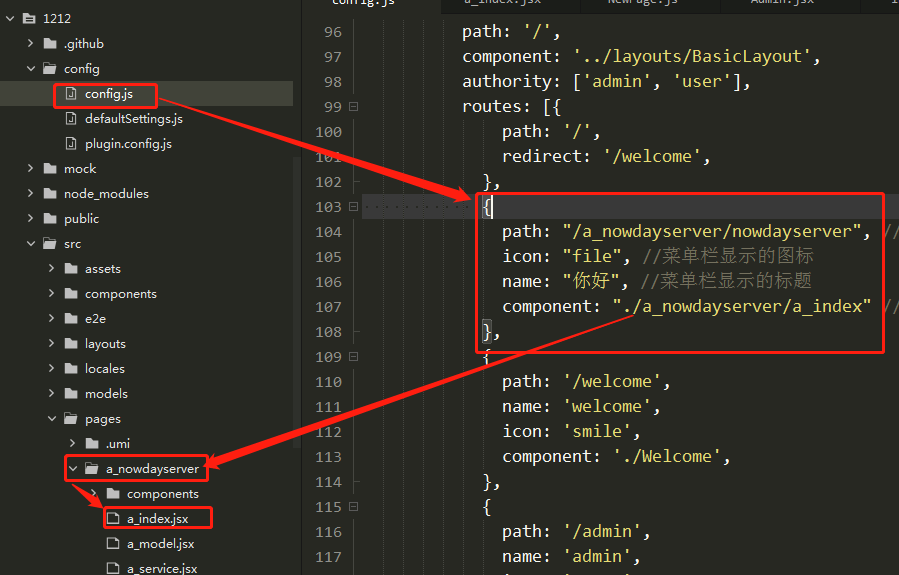
Task: Click the icon: 'smile' code line
Action: 571,431
